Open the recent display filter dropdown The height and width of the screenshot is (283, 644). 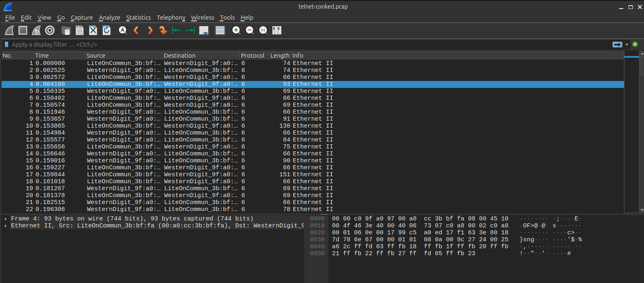click(627, 45)
